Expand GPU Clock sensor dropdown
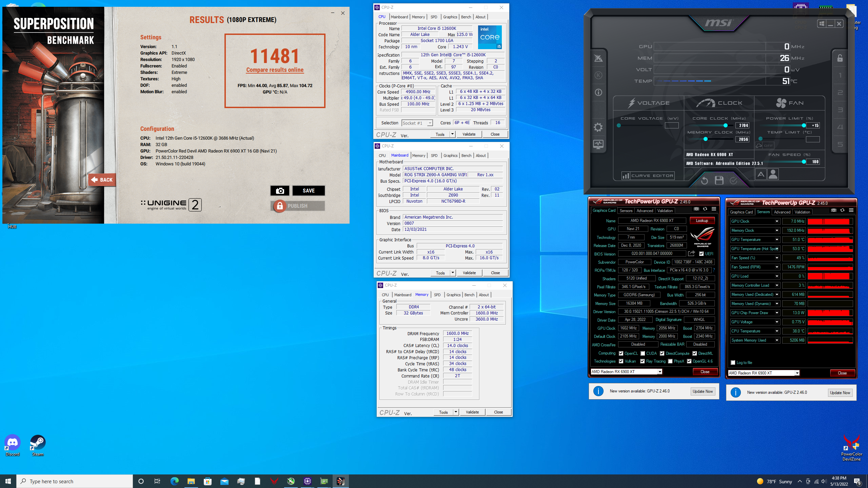868x488 pixels. [x=777, y=221]
